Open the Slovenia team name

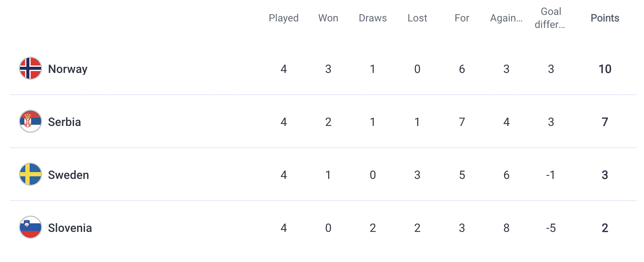pyautogui.click(x=70, y=228)
